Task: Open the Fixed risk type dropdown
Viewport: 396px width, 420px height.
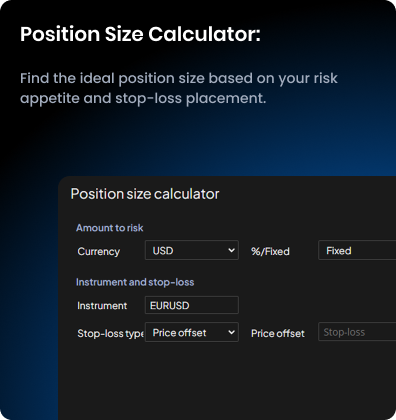Action: 357,250
